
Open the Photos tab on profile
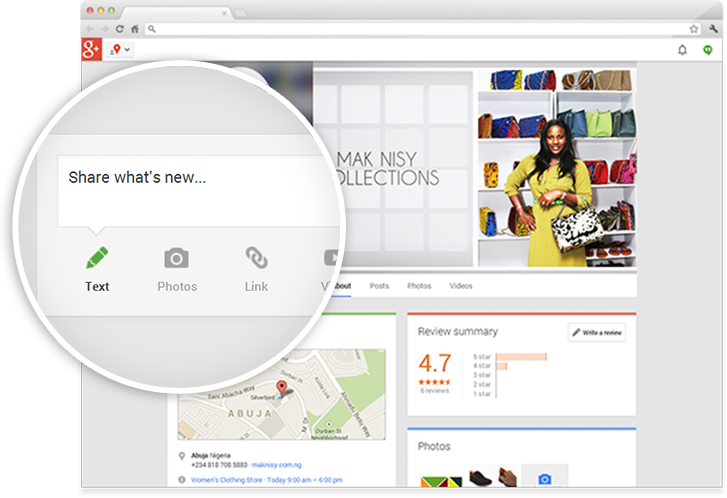point(419,286)
